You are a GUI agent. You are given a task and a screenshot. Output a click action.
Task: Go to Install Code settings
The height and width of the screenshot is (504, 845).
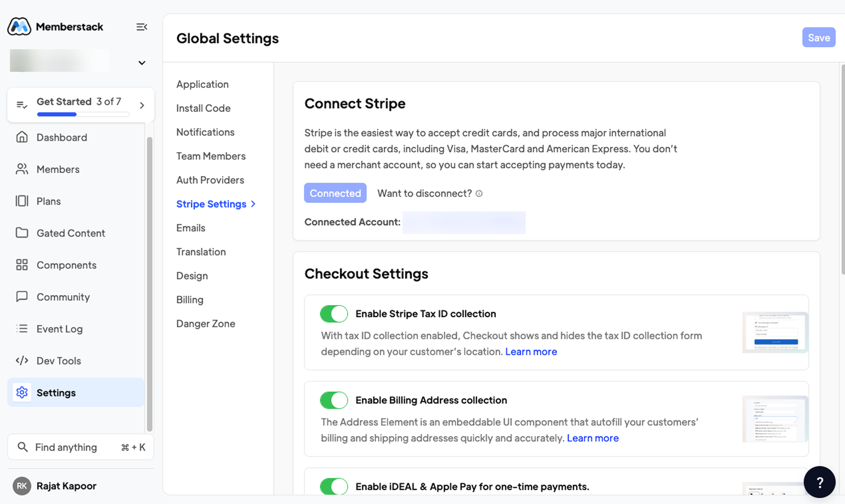point(203,108)
